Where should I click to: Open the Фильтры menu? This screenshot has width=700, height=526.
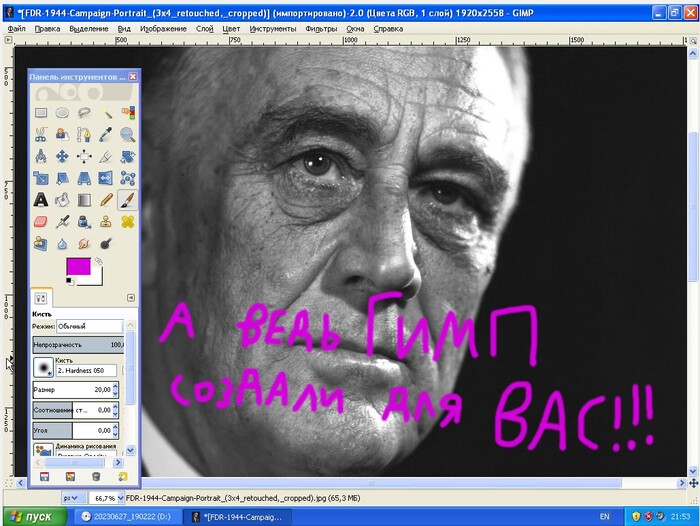[x=321, y=29]
